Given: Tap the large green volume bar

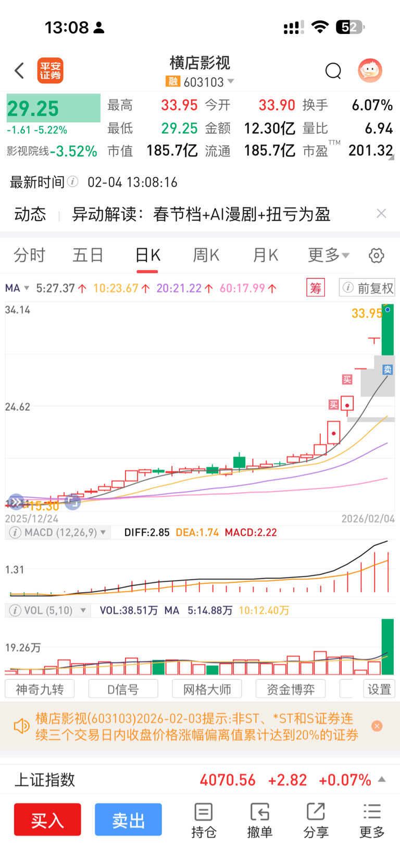Looking at the screenshot, I should [387, 646].
